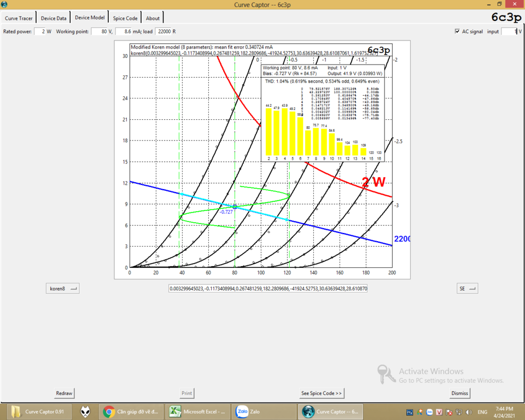Open the FF tray icon
This screenshot has height=420, width=525.
click(x=410, y=412)
